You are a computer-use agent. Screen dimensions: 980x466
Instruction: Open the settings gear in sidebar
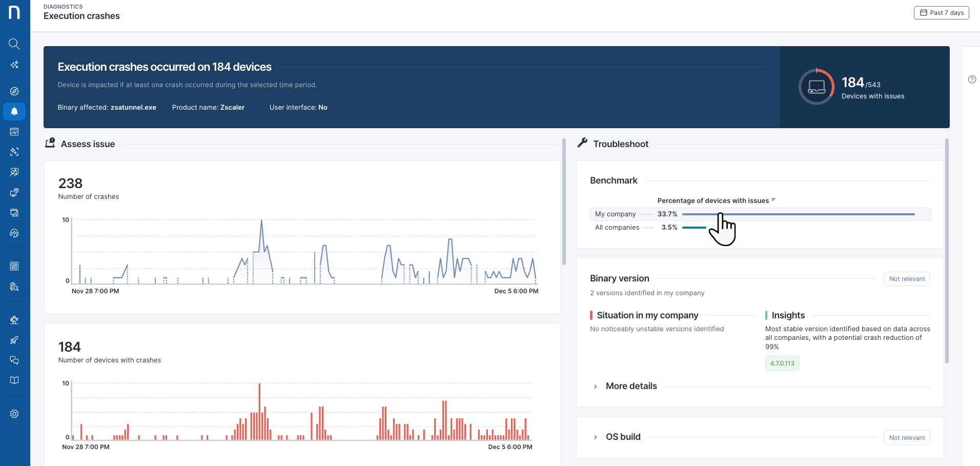click(14, 414)
